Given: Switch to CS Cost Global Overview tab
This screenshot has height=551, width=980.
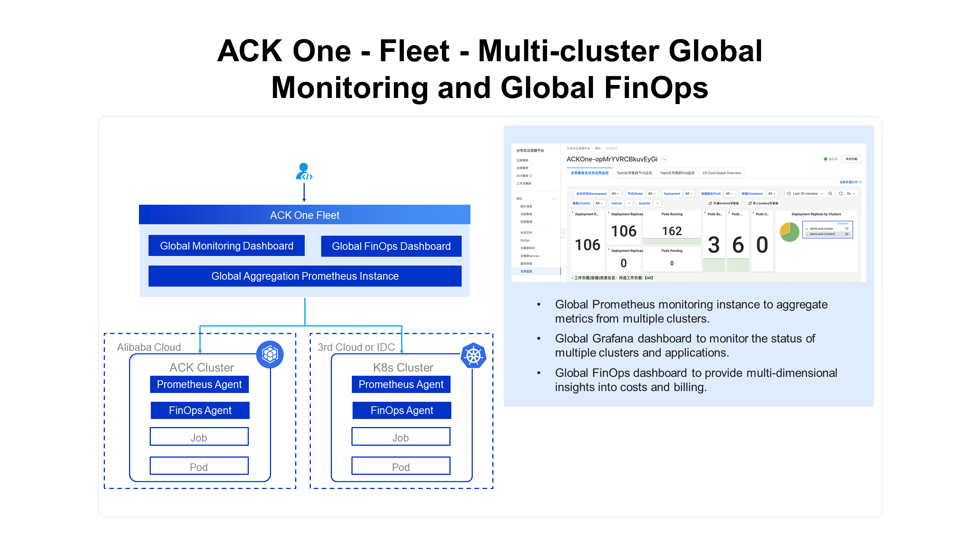Looking at the screenshot, I should (722, 173).
